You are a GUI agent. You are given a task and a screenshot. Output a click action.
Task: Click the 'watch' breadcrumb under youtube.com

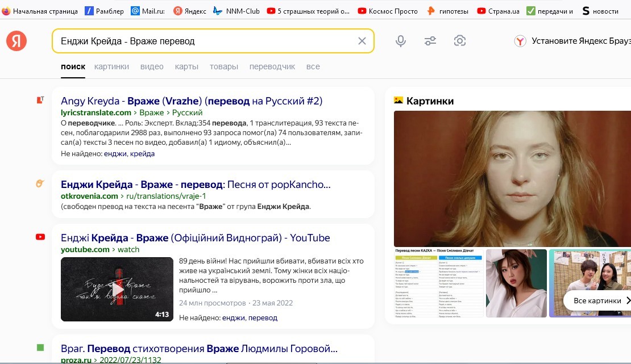tap(128, 249)
